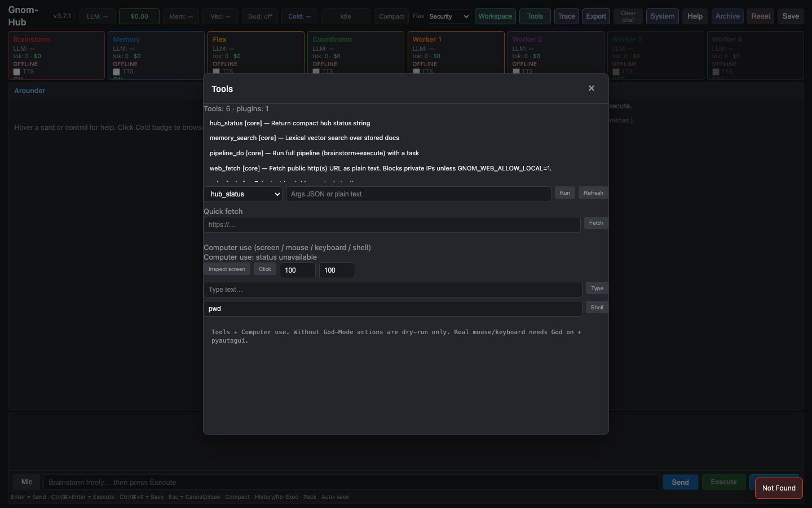Click the idle status indicator
The width and height of the screenshot is (812, 508).
click(346, 16)
